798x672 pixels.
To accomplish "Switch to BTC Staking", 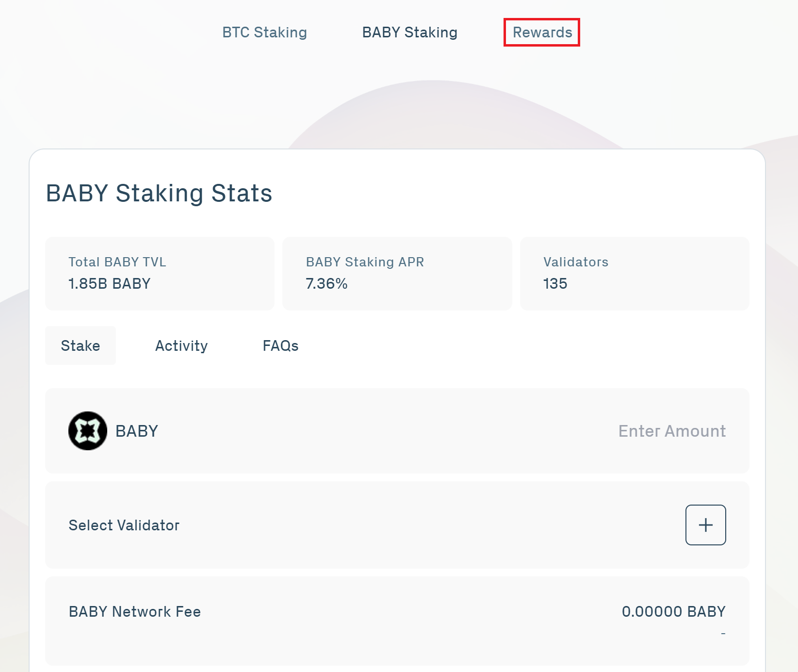I will pos(264,32).
